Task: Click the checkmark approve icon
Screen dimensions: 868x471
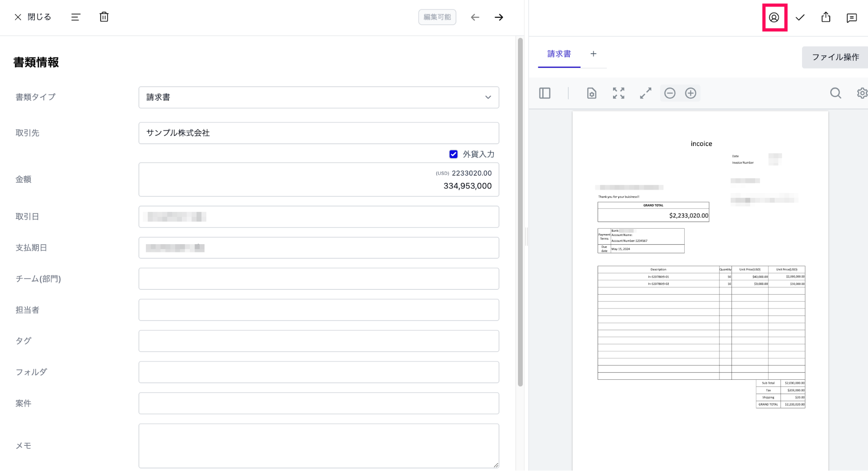Action: click(x=800, y=17)
